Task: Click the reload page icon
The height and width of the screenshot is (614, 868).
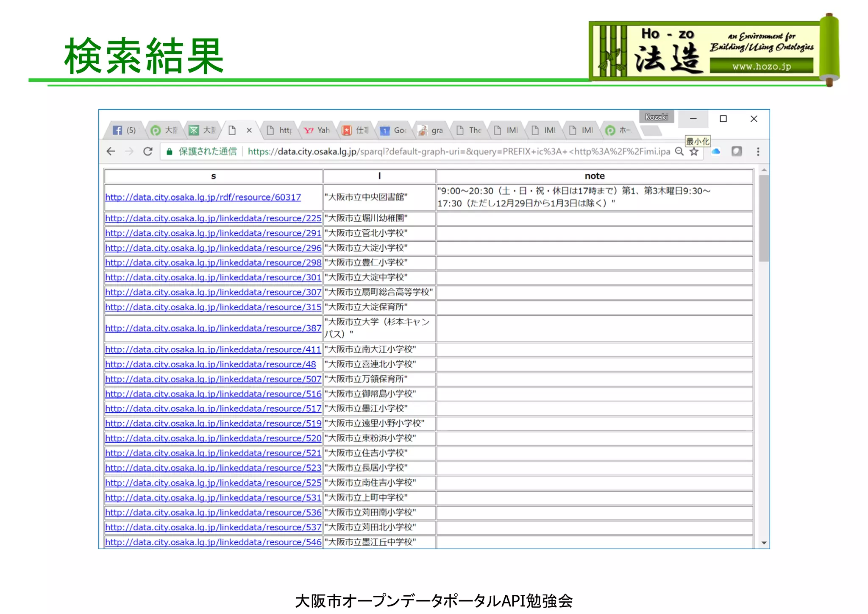Action: point(147,151)
